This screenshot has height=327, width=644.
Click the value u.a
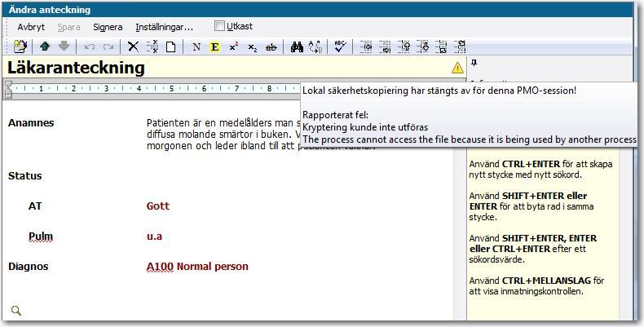point(154,236)
